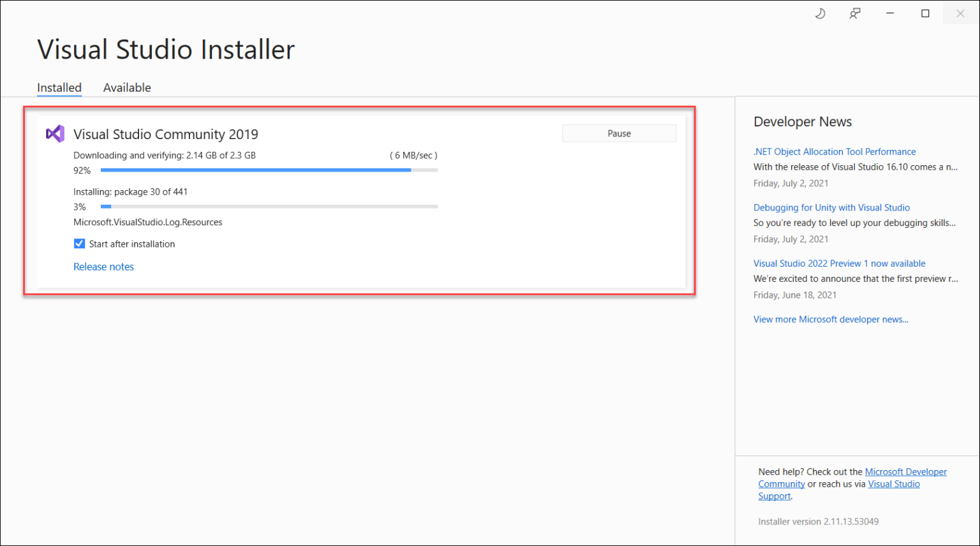
Task: Maximize the installer window
Action: click(x=925, y=13)
